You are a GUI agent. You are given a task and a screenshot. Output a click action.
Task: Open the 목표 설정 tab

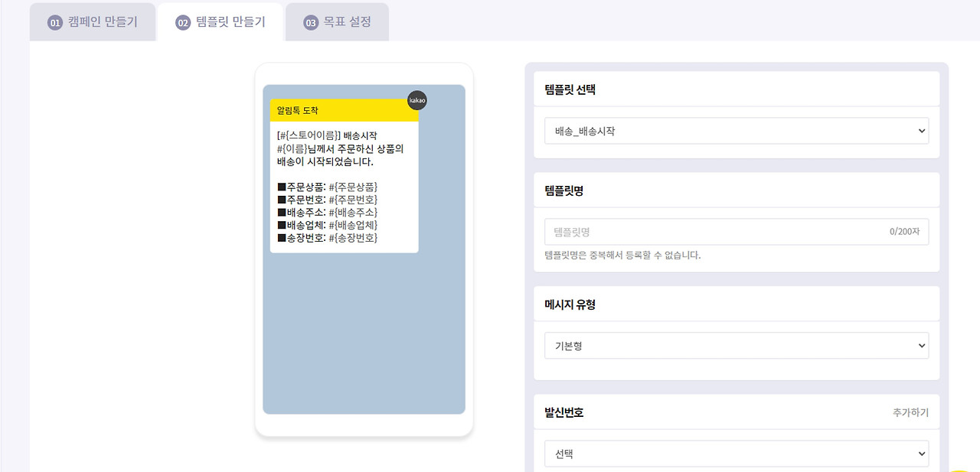337,22
